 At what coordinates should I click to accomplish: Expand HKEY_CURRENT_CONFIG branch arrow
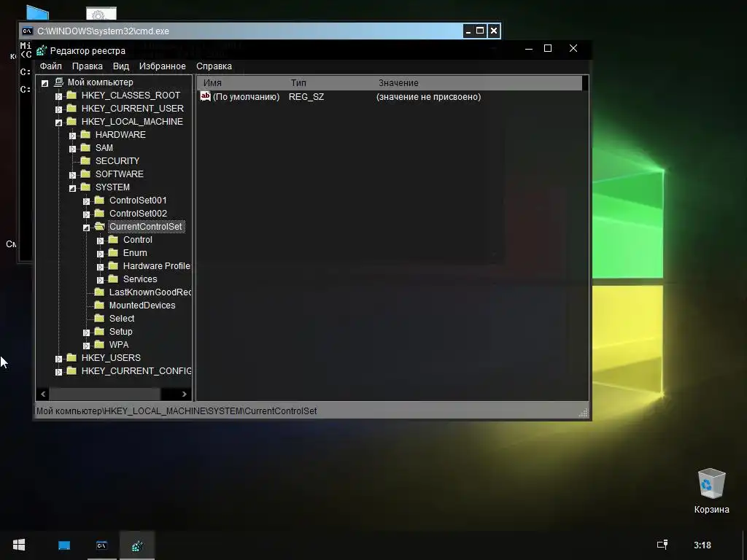point(58,372)
